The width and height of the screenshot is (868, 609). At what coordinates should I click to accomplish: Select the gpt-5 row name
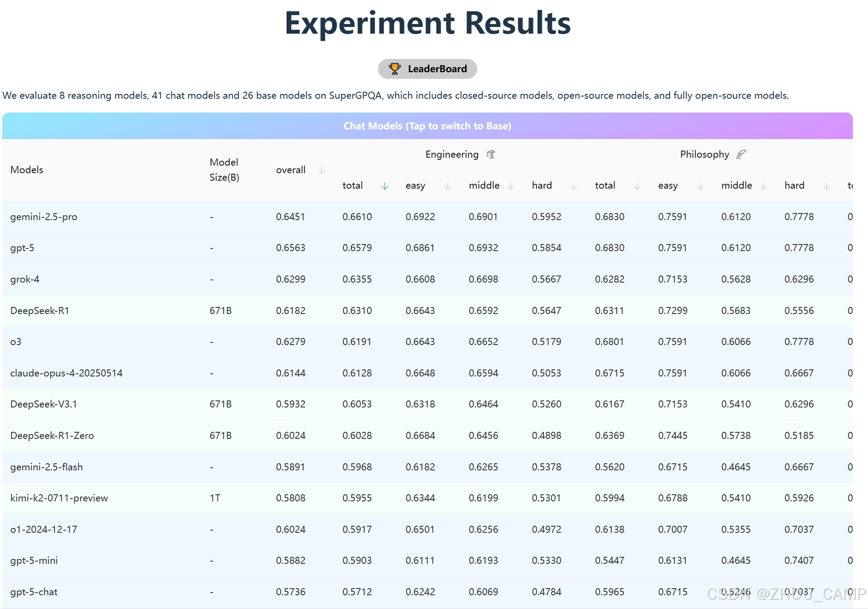pos(22,248)
